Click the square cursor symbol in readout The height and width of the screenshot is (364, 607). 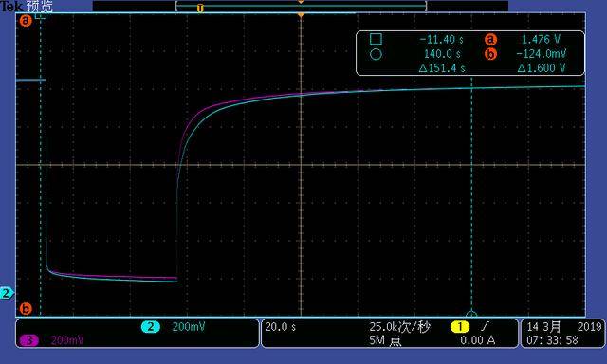coord(376,39)
